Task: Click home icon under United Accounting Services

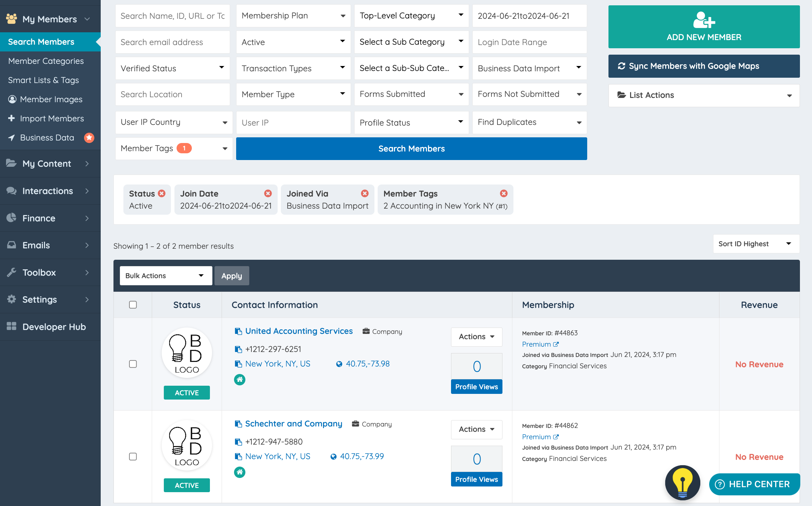Action: (x=240, y=380)
